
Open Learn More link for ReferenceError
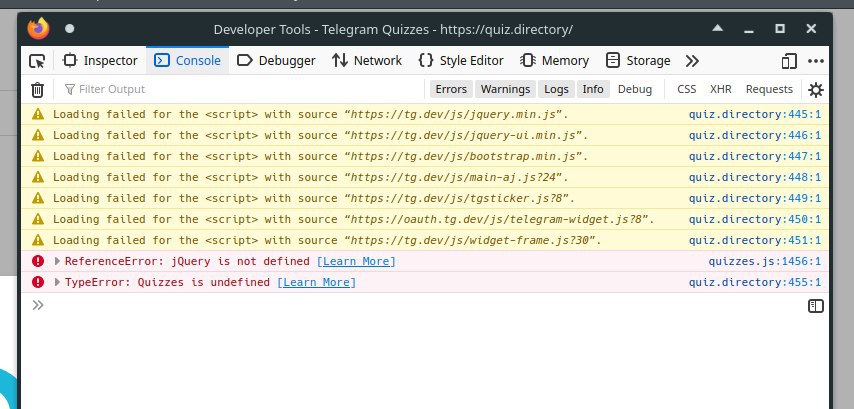pyautogui.click(x=356, y=261)
